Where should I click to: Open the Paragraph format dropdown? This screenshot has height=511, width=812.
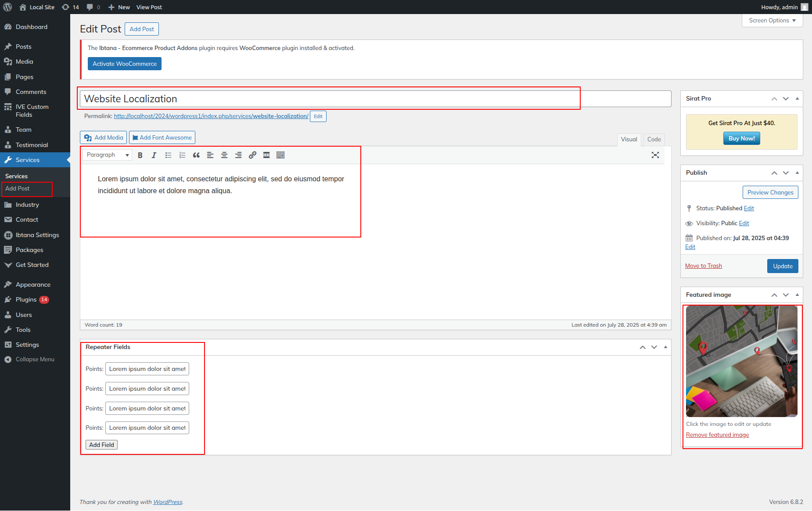click(108, 155)
